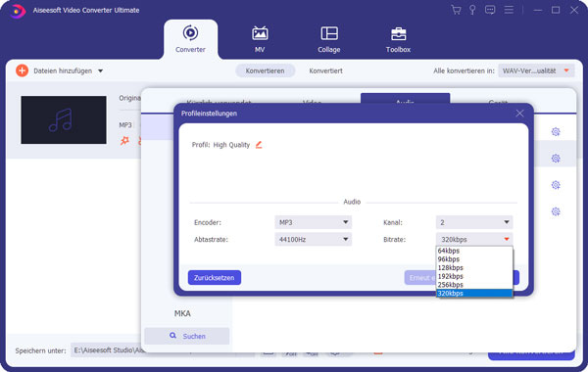Screen dimensions: 588x372
Task: Click the Zurücksetzen button
Action: click(x=215, y=278)
